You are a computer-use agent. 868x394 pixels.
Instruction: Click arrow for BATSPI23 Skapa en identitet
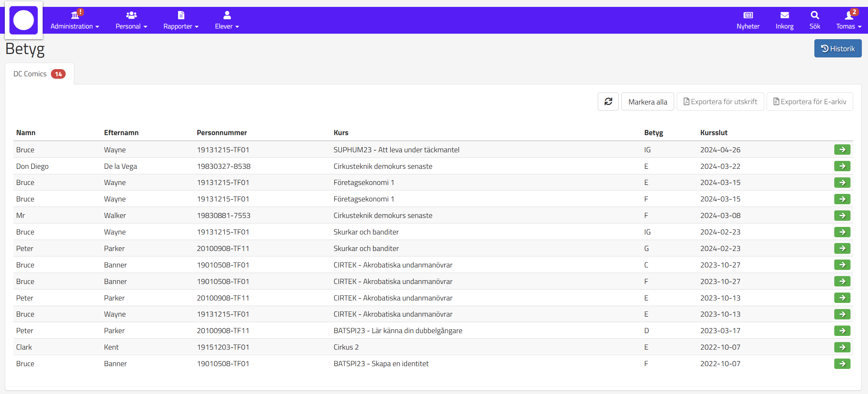click(842, 364)
